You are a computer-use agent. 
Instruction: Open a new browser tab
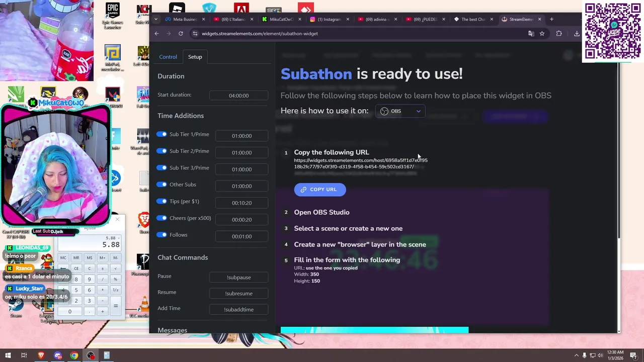pyautogui.click(x=551, y=19)
